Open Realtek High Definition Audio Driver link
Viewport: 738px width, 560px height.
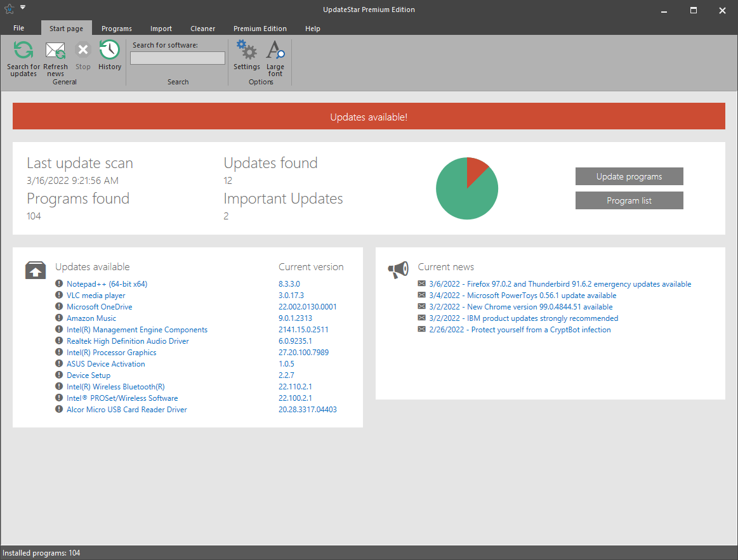click(128, 341)
